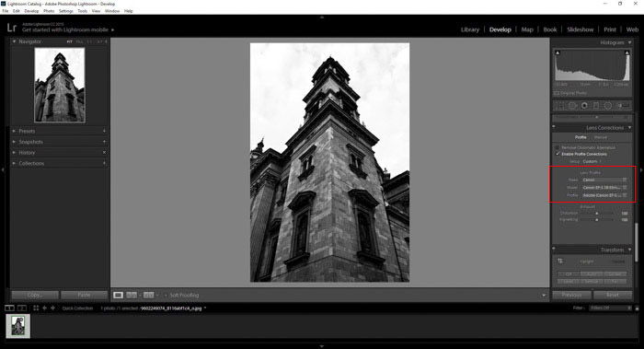Click the Lr logo identity plate
Viewport: 644px width, 349px height.
(11, 28)
